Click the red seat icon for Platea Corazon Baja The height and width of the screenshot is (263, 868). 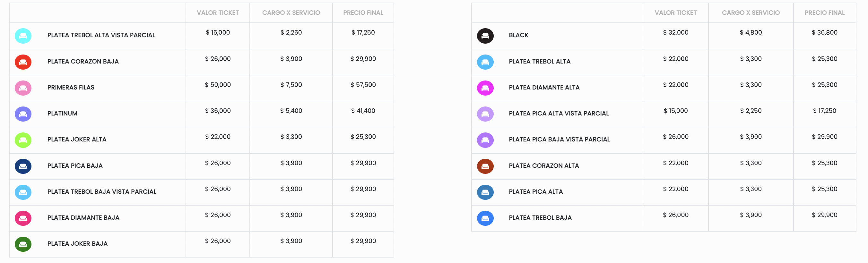coord(23,62)
